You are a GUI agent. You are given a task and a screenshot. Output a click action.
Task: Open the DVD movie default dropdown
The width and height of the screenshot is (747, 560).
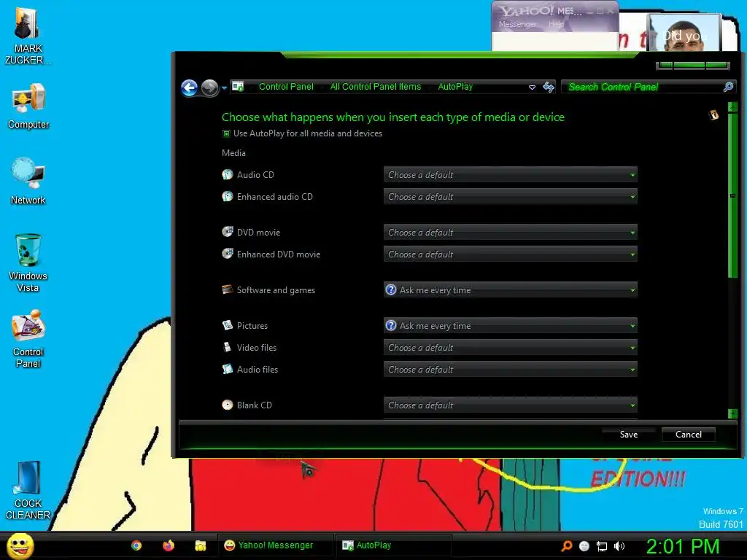pos(510,233)
